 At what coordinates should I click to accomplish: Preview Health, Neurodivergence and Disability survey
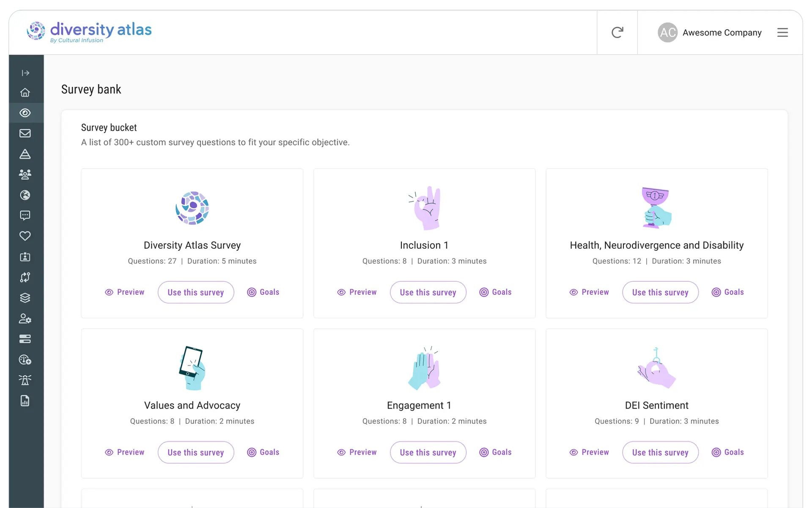point(589,292)
